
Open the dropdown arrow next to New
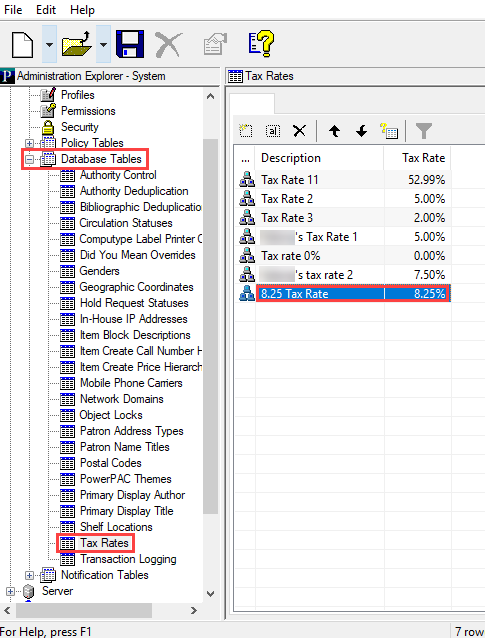pyautogui.click(x=49, y=44)
